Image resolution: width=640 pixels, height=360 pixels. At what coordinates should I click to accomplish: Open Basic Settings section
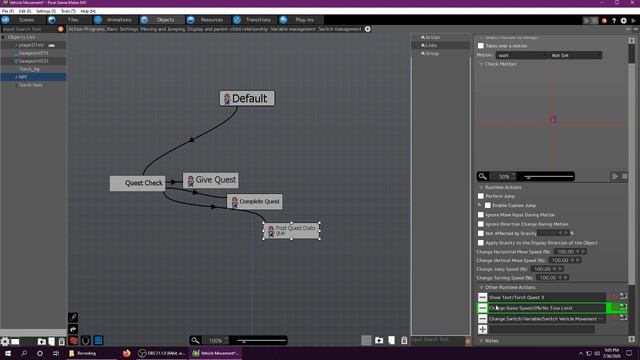pyautogui.click(x=122, y=29)
